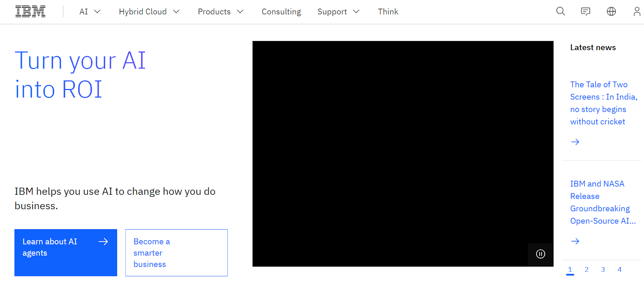This screenshot has width=644, height=290.
Task: Click arrow under Tale of Two Screens
Action: tap(575, 142)
